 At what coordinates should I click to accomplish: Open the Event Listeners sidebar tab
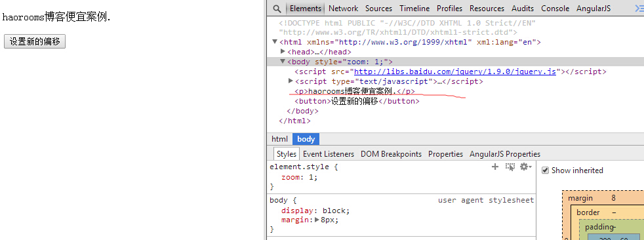(328, 153)
